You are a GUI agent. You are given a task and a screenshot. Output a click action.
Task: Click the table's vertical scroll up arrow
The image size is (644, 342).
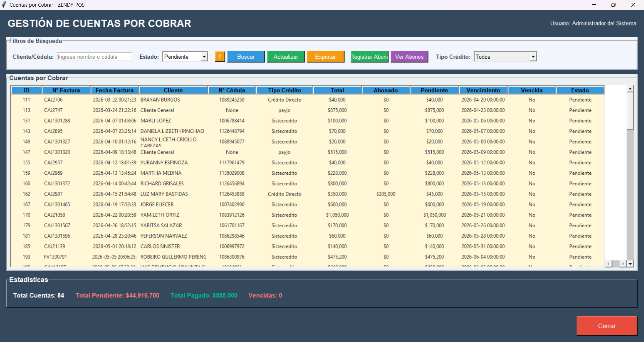point(630,89)
